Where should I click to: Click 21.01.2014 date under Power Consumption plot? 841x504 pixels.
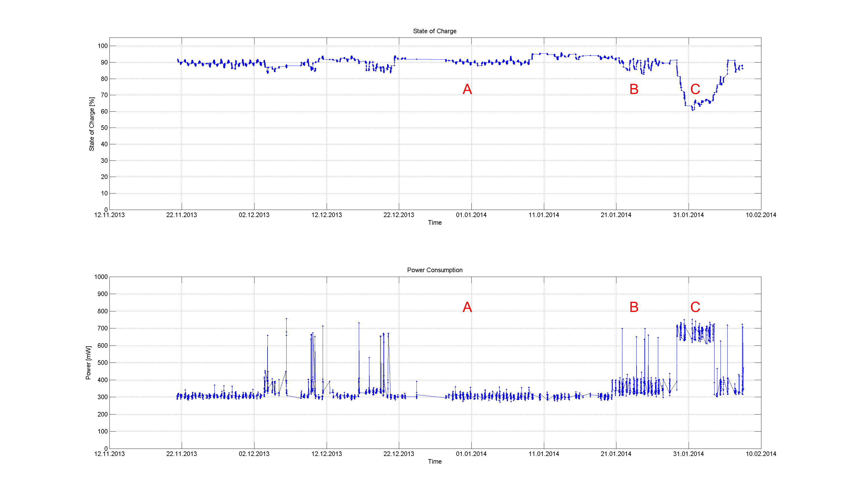pos(616,454)
